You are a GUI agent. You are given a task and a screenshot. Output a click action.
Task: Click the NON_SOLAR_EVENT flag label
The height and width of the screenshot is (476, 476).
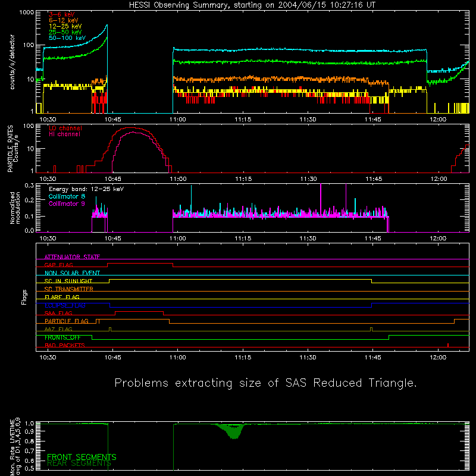point(72,273)
